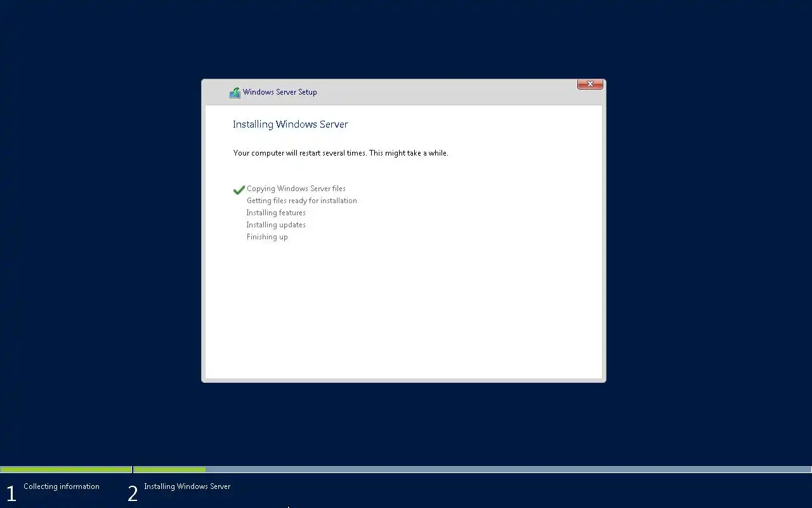
Task: Select 'Copying Windows Server files' step
Action: coord(296,189)
